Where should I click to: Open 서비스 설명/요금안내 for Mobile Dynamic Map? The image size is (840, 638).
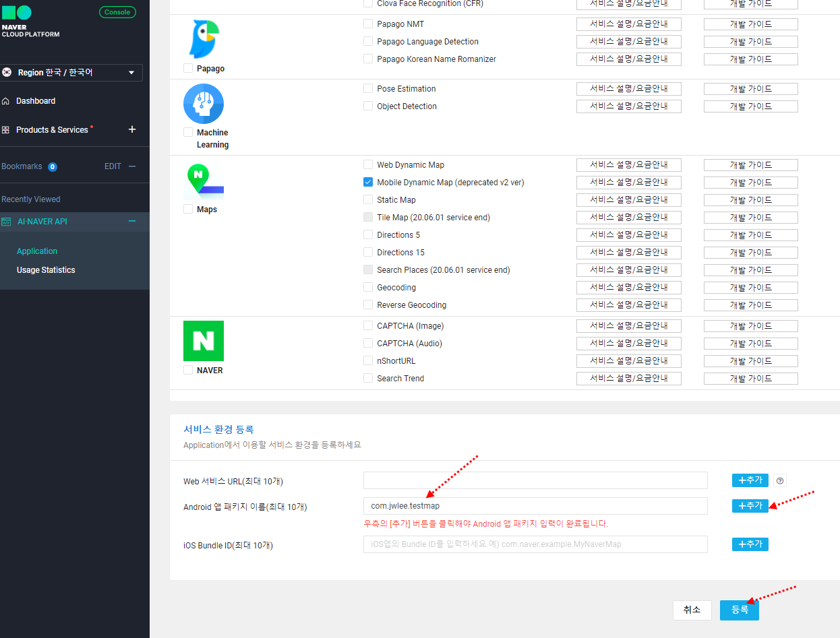pyautogui.click(x=629, y=183)
